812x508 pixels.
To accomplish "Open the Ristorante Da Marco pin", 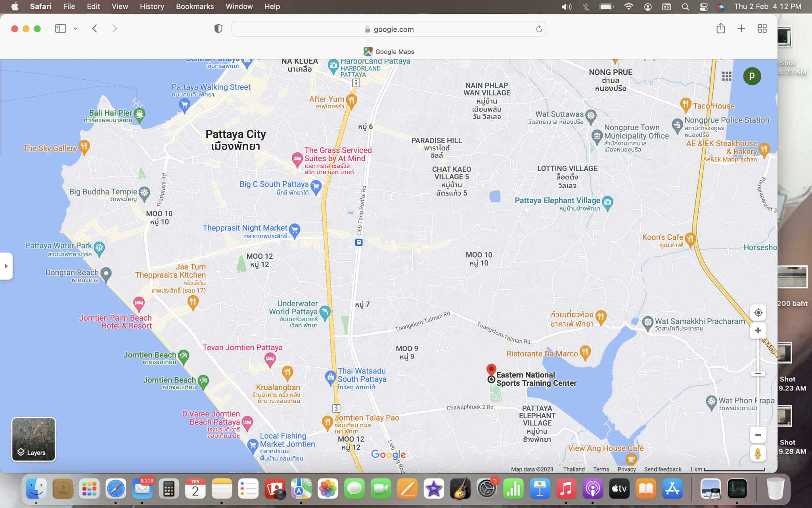I will point(585,353).
